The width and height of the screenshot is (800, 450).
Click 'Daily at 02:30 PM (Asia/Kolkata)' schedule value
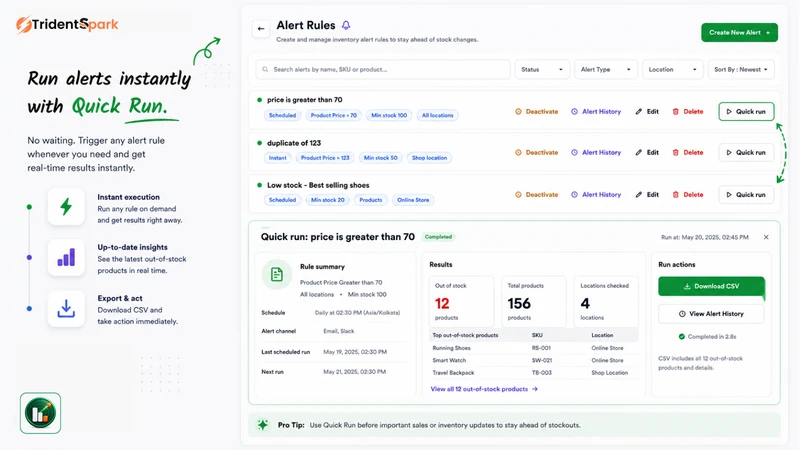point(357,313)
